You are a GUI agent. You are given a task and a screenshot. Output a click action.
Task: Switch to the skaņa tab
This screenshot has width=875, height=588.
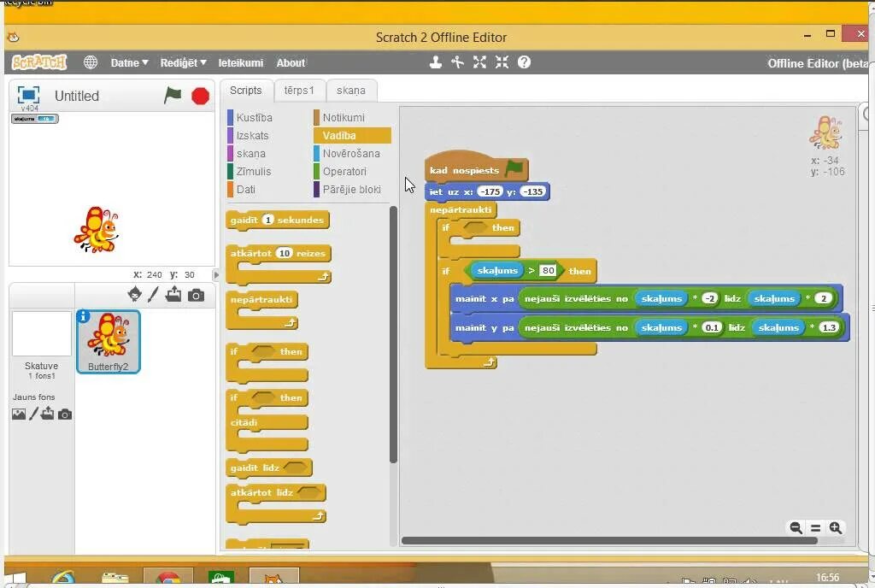(351, 91)
